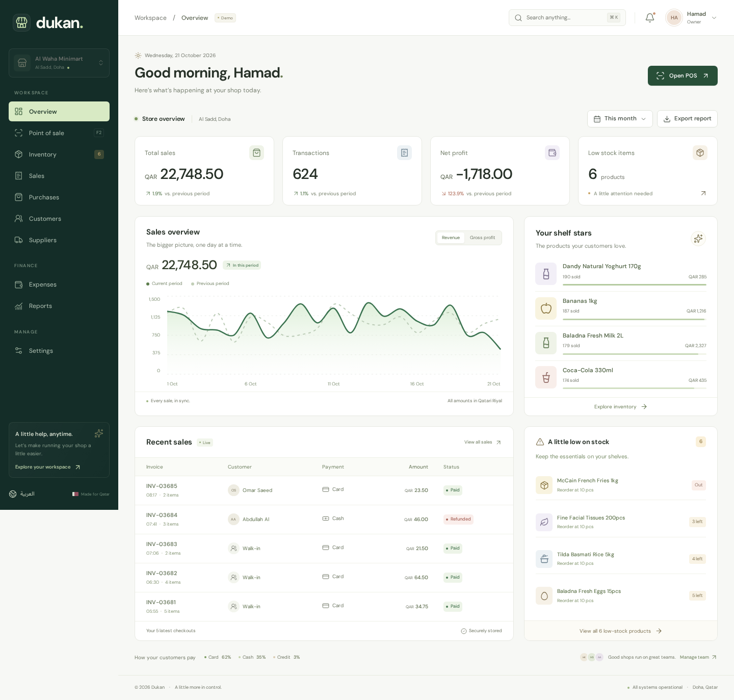
Task: Click the Dandy Natural Yoghurt sales bar
Action: (635, 284)
